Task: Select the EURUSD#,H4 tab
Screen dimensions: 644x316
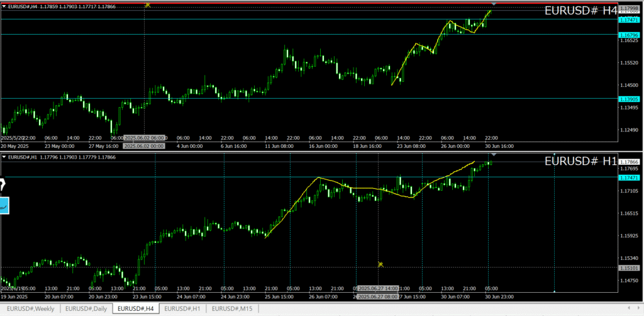Action: coord(136,308)
